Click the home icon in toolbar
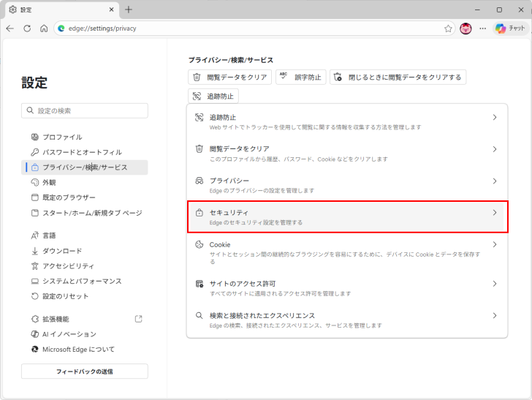This screenshot has width=532, height=400. tap(44, 29)
